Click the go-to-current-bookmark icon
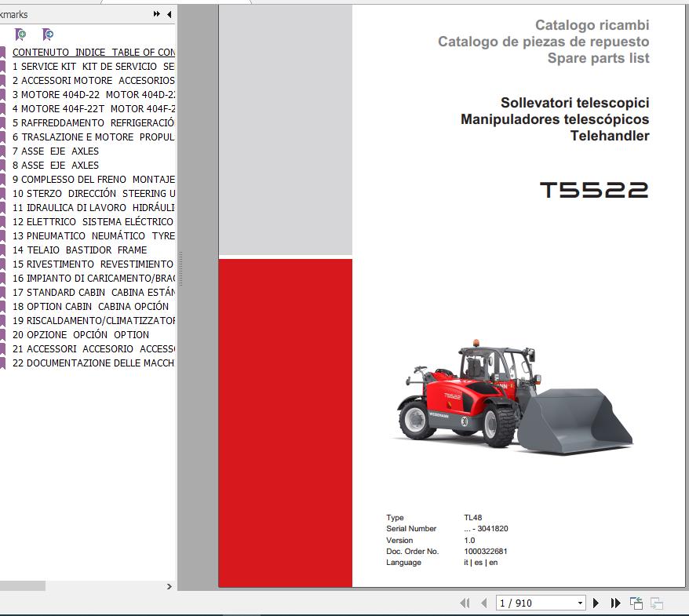This screenshot has height=616, width=689. pyautogui.click(x=48, y=35)
